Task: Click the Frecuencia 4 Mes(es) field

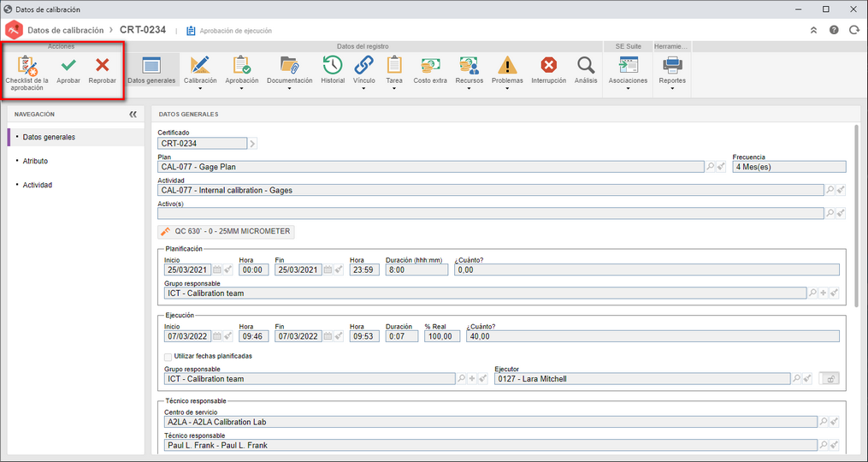Action: coord(789,167)
